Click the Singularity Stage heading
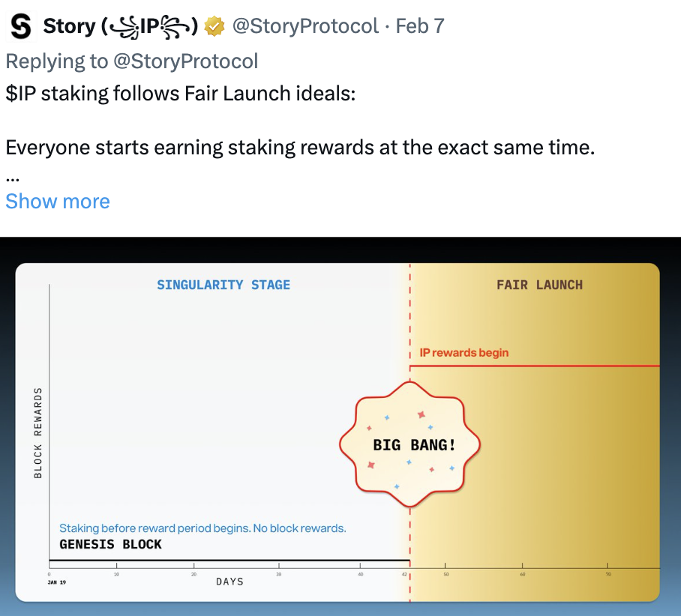This screenshot has width=681, height=616. [x=223, y=285]
